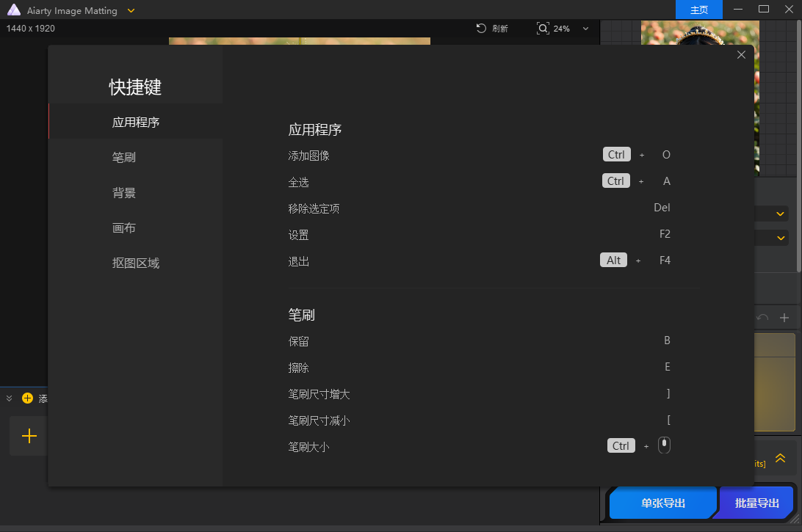The width and height of the screenshot is (802, 532).
Task: Click the 批量导出 batch export button
Action: [x=757, y=503]
